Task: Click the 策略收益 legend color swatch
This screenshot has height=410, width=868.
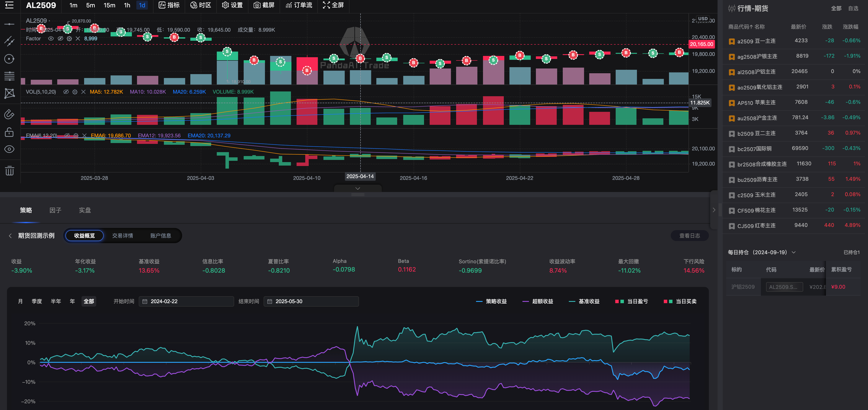Action: (479, 301)
